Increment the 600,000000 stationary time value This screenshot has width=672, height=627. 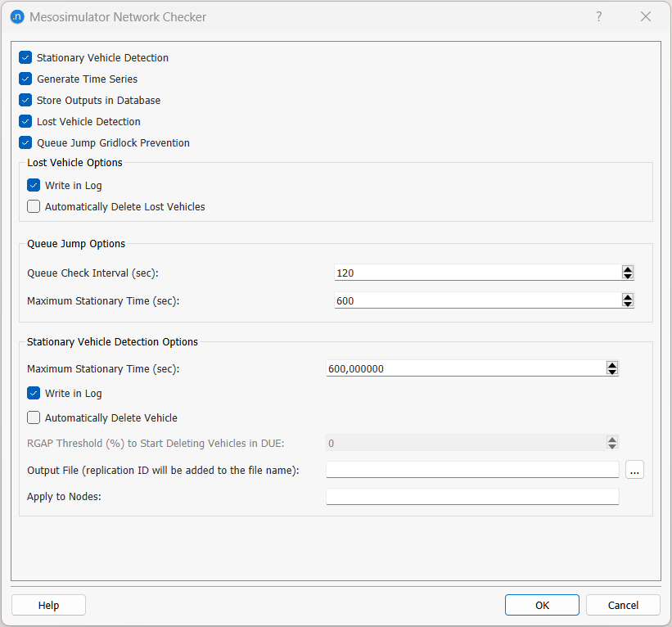(612, 365)
